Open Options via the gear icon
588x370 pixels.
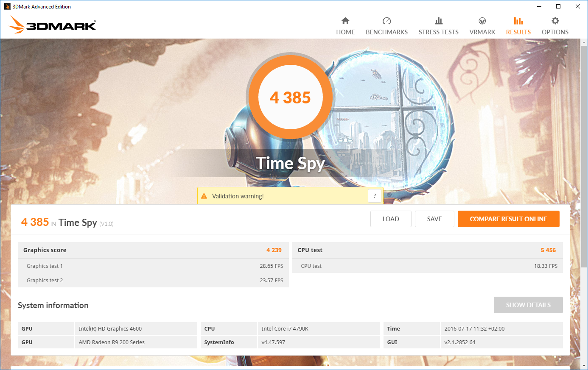click(x=555, y=21)
